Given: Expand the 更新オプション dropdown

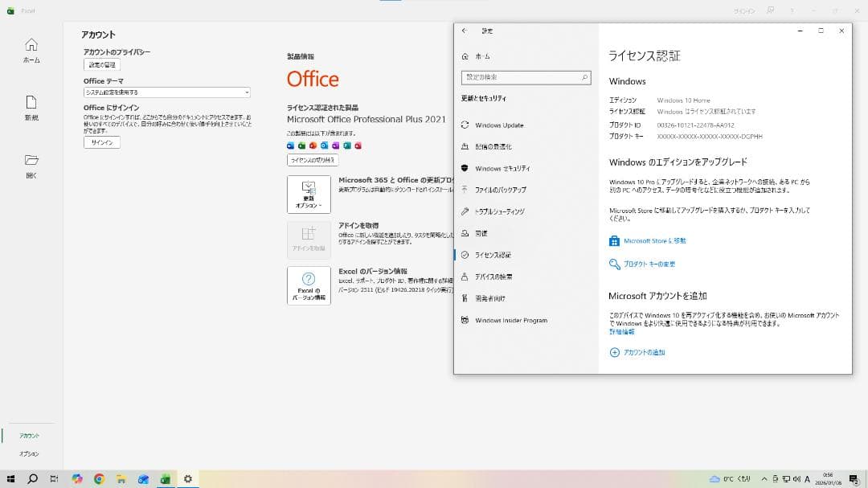Looking at the screenshot, I should 310,194.
